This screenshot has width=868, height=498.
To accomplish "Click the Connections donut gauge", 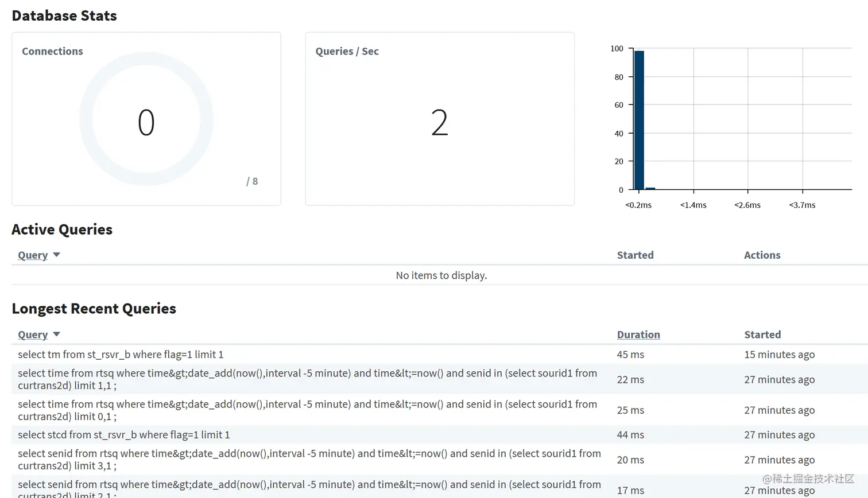I will (x=146, y=119).
